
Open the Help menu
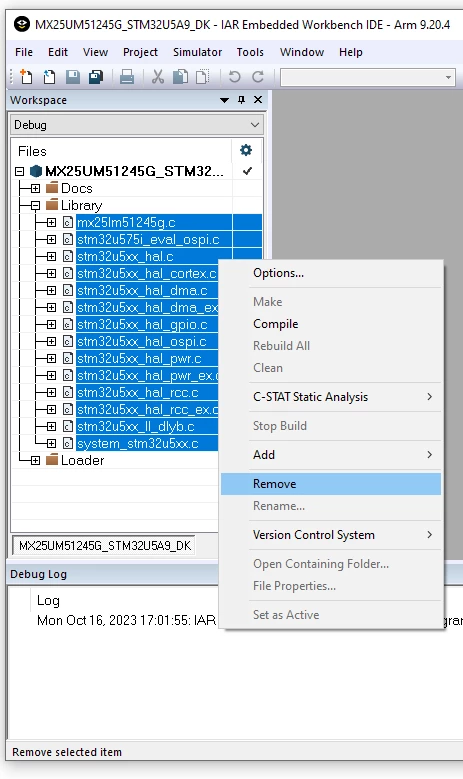[x=351, y=52]
